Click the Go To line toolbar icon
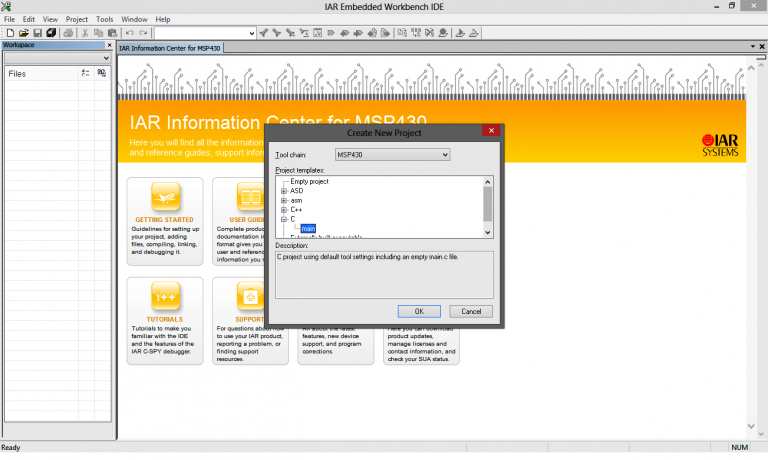Screen dimensions: 768x460 pyautogui.click(x=317, y=33)
